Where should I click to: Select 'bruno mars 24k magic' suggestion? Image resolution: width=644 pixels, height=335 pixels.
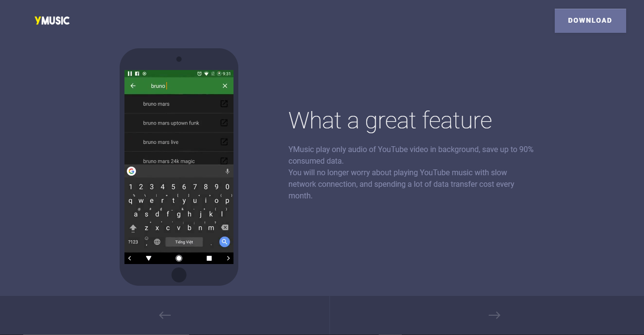179,159
